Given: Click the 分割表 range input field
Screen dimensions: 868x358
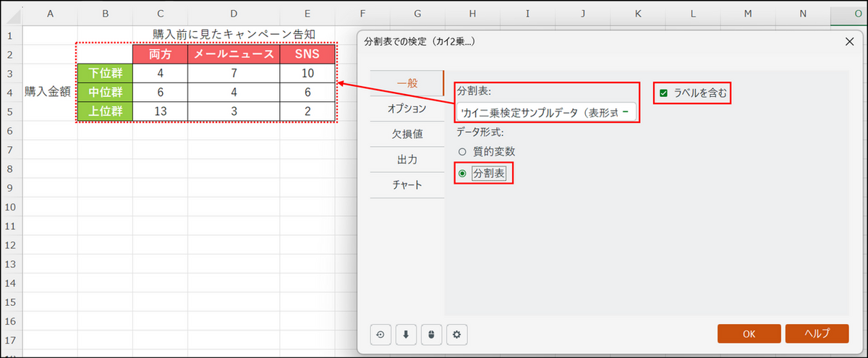Looking at the screenshot, I should [x=539, y=112].
